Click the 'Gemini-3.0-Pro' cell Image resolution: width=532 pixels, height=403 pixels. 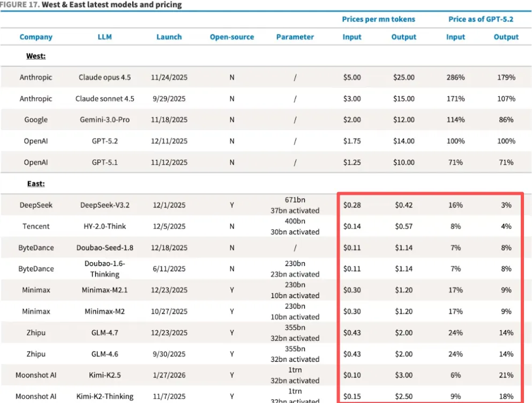104,120
